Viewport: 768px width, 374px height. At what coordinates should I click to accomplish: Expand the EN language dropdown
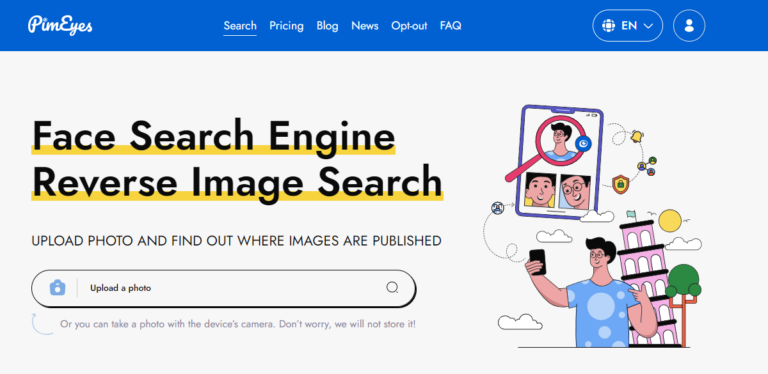pyautogui.click(x=627, y=25)
